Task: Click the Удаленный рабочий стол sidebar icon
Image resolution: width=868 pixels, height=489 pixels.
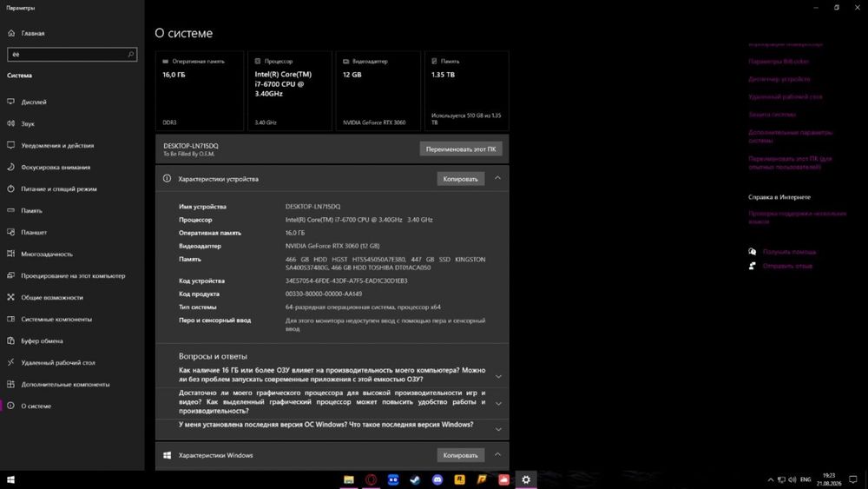Action: pos(10,362)
